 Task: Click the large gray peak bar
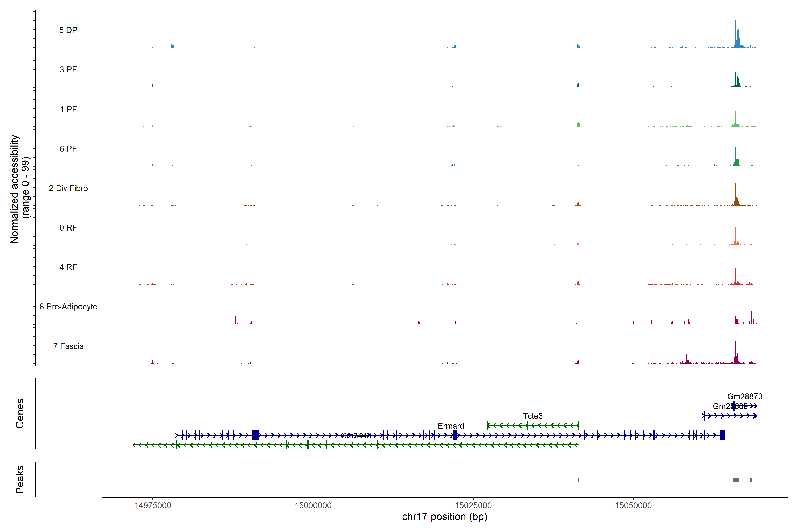[x=736, y=480]
